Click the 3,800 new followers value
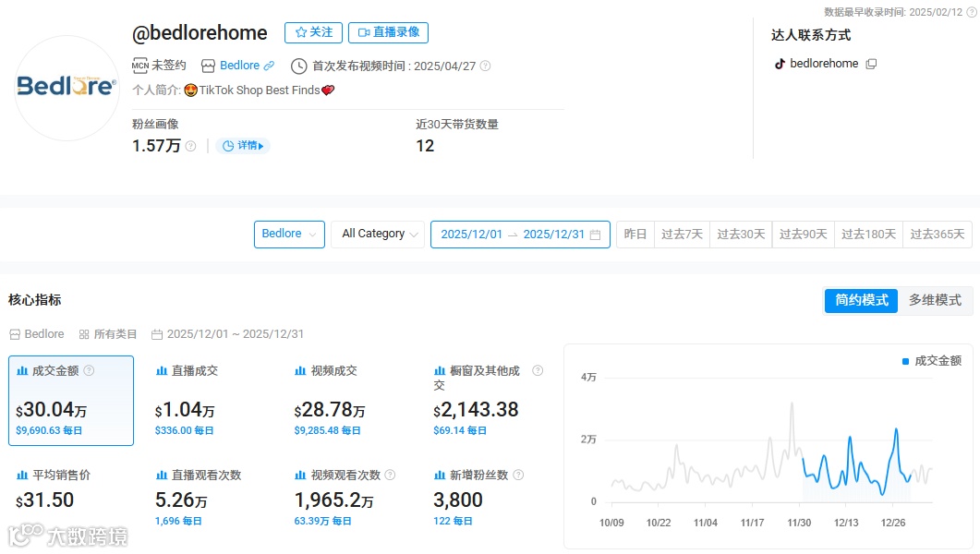The height and width of the screenshot is (554, 980). pyautogui.click(x=458, y=500)
